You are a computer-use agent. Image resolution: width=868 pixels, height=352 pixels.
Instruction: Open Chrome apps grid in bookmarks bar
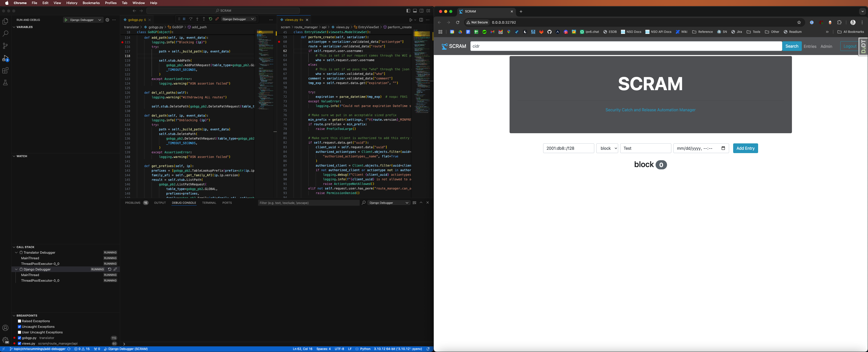(440, 32)
